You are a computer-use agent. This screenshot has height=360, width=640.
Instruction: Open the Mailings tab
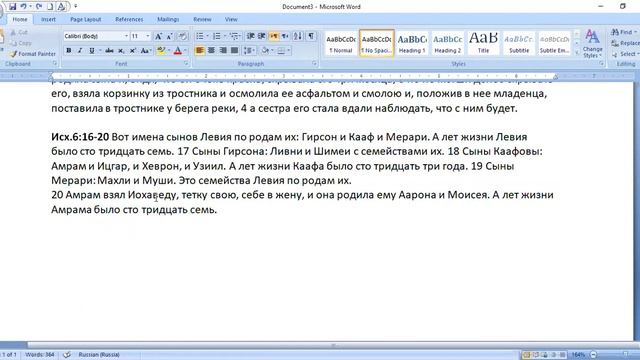(x=168, y=19)
